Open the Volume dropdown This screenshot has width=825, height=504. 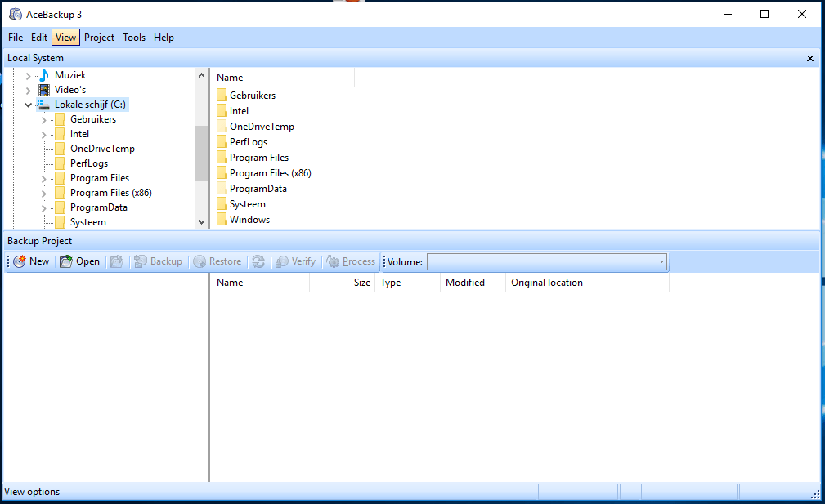point(661,261)
